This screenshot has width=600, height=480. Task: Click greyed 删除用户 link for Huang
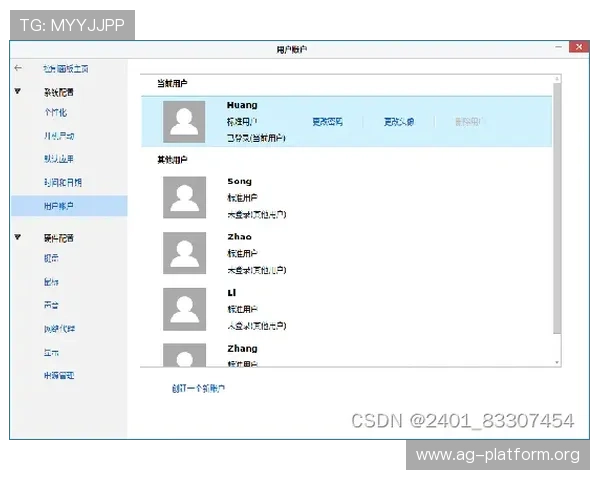tap(470, 122)
